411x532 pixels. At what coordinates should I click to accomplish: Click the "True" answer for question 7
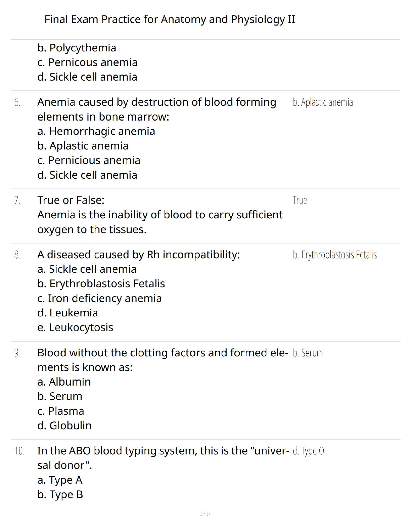tap(300, 201)
